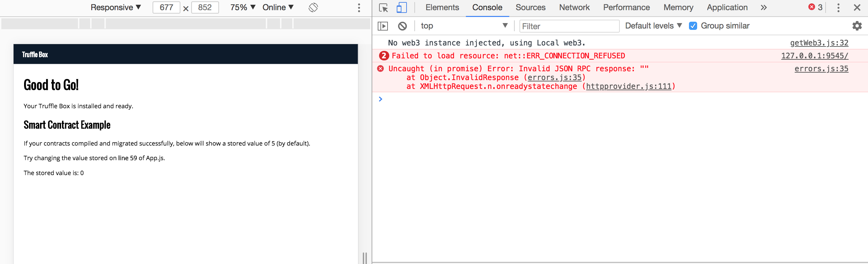868x264 pixels.
Task: Open the httpprovider.js:111 stack trace link
Action: coord(629,86)
